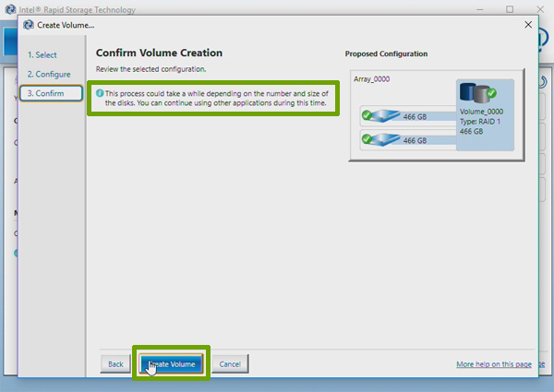554x392 pixels.
Task: Select step 1. Select in wizard sidebar
Action: [42, 55]
